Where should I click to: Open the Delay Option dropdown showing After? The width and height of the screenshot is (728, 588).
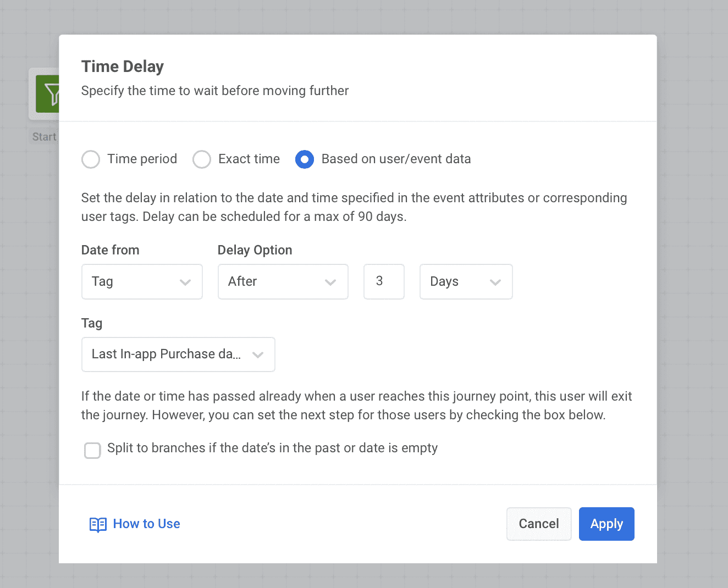coord(283,281)
